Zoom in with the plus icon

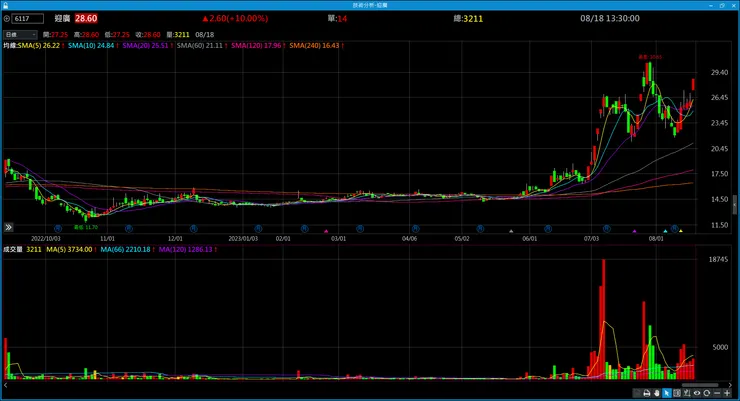coord(727,393)
